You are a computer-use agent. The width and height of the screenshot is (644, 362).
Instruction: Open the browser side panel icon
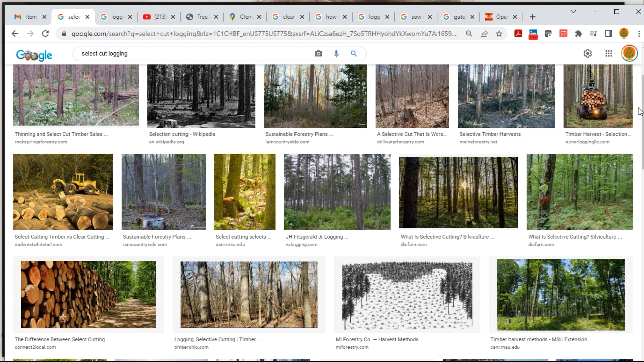click(608, 34)
